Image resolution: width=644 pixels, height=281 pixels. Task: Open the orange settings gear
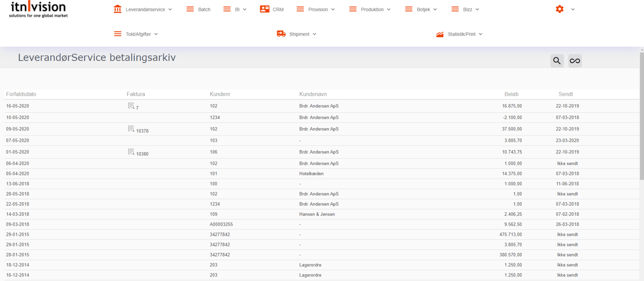560,9
